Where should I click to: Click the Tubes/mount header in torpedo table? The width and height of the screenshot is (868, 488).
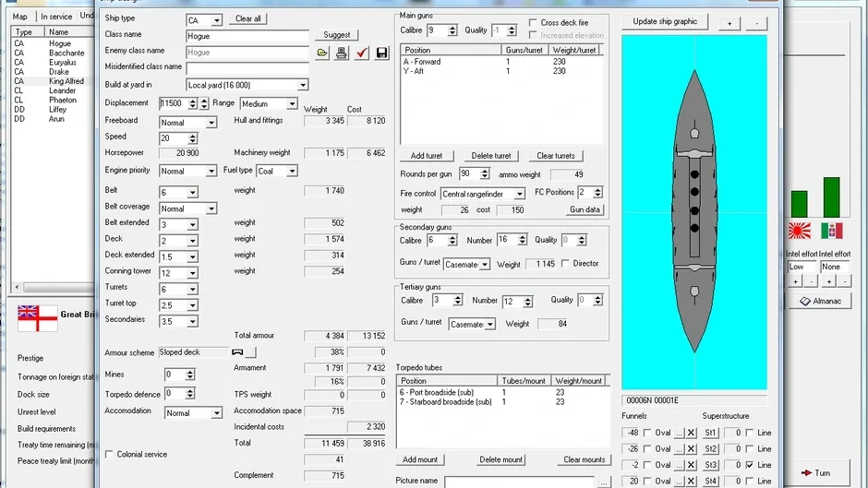524,381
